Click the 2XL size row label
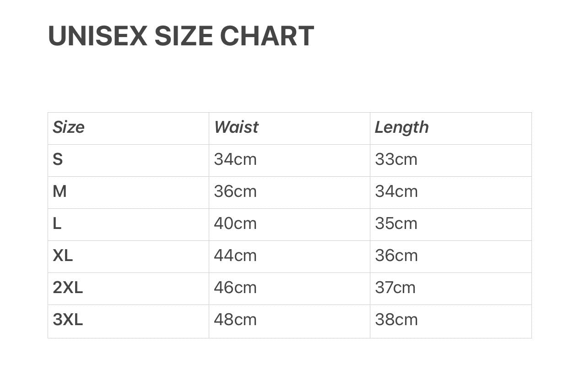The image size is (580, 392). click(68, 288)
